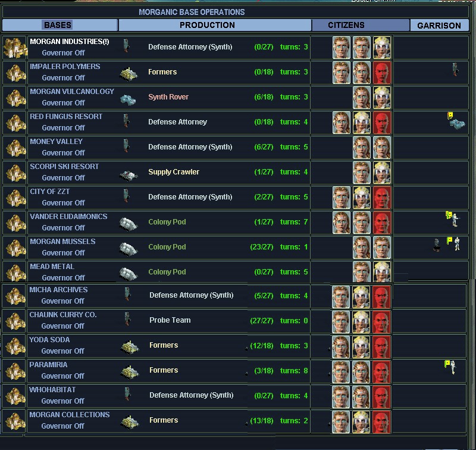The image size is (476, 450).
Task: Toggle Governor Off under Money Valley
Action: pyautogui.click(x=63, y=152)
